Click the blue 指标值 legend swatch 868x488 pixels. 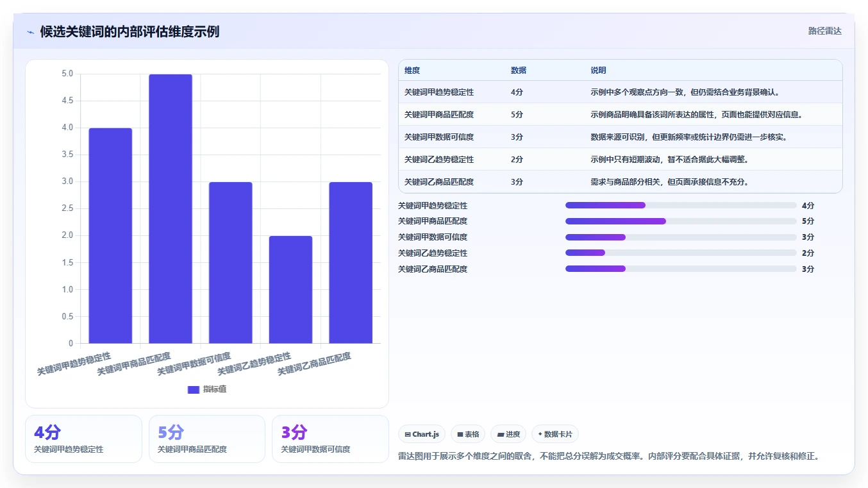[x=194, y=389]
